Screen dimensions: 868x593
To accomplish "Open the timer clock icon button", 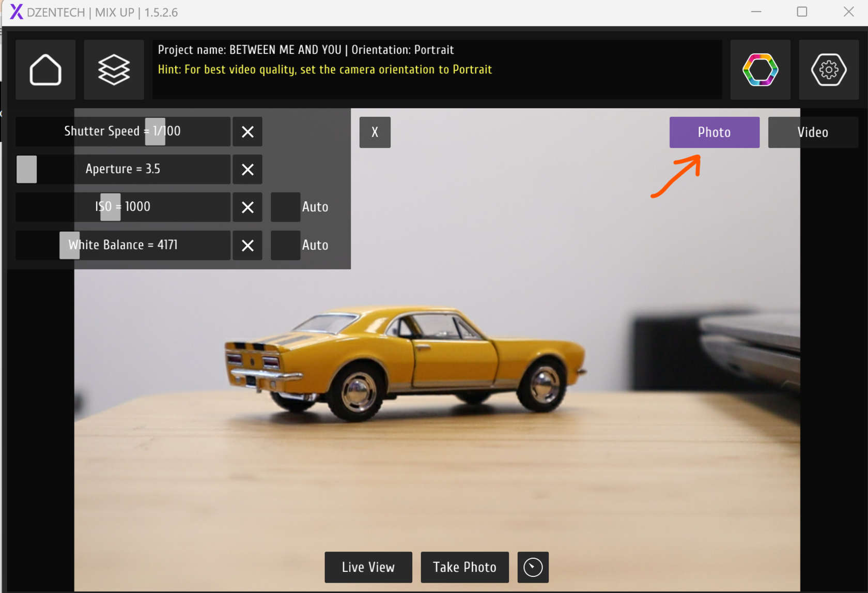I will [x=533, y=567].
